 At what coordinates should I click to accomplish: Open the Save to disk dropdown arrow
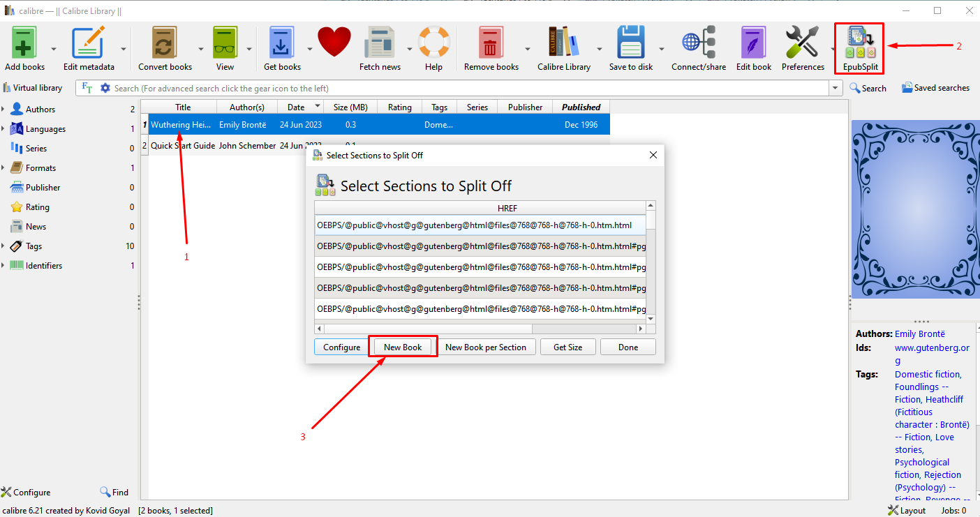point(662,49)
